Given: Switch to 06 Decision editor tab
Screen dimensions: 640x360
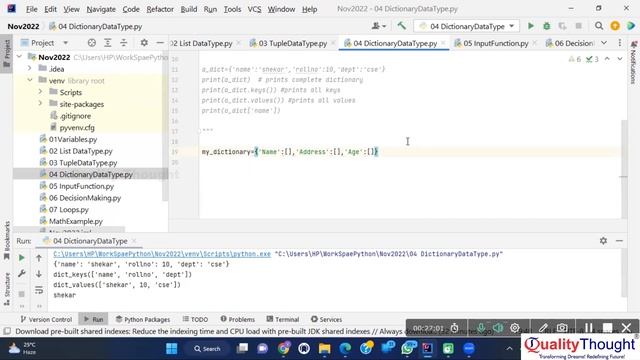Looking at the screenshot, I should click(x=569, y=43).
